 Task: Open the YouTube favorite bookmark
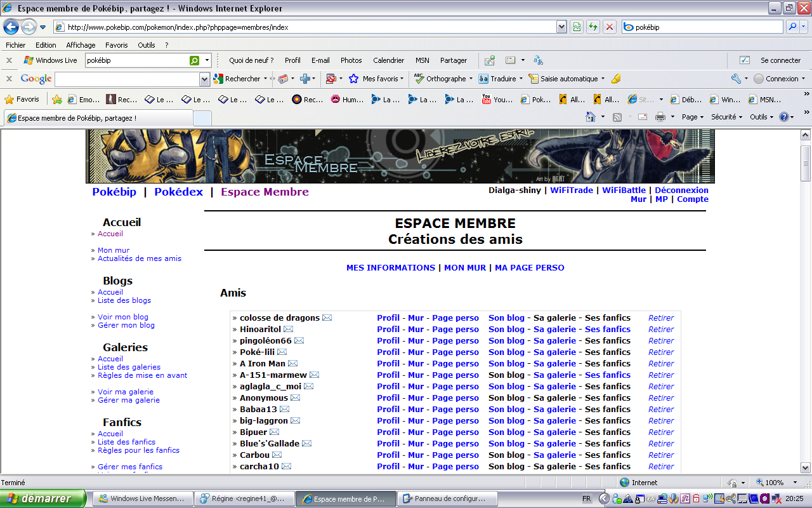497,99
